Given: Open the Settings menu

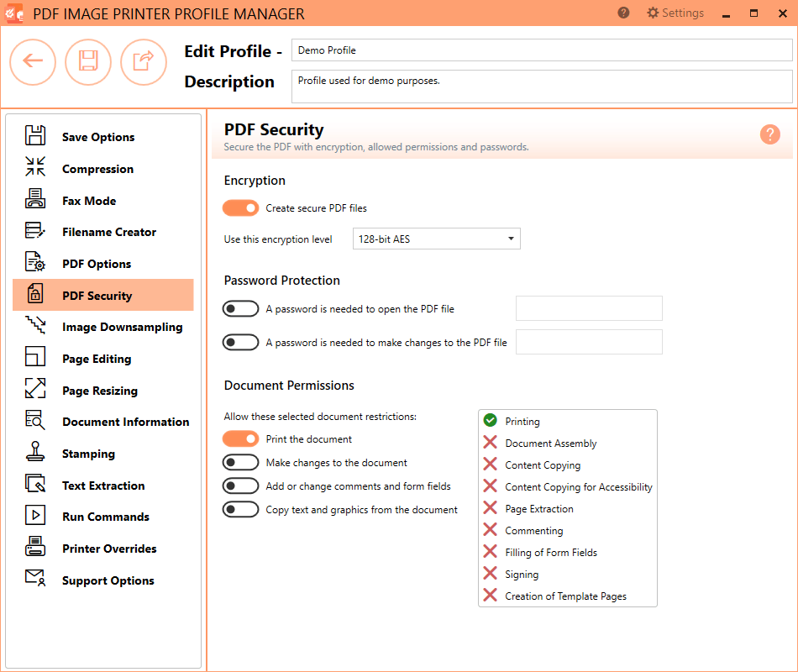Looking at the screenshot, I should click(x=675, y=13).
